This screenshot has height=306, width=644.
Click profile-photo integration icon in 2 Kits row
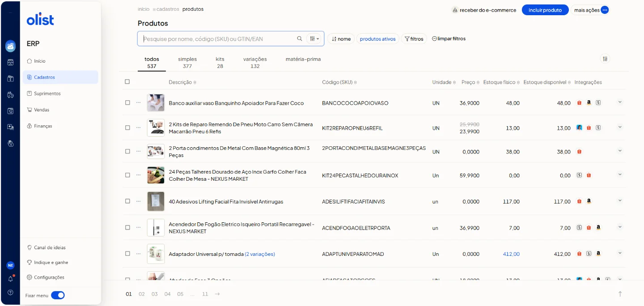click(x=579, y=128)
